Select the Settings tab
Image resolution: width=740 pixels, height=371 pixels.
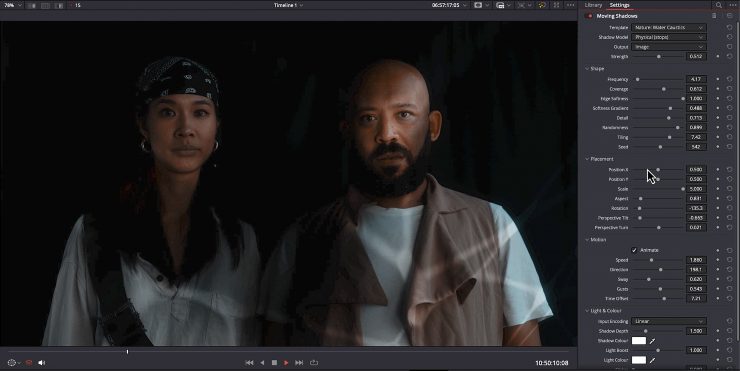coord(619,5)
